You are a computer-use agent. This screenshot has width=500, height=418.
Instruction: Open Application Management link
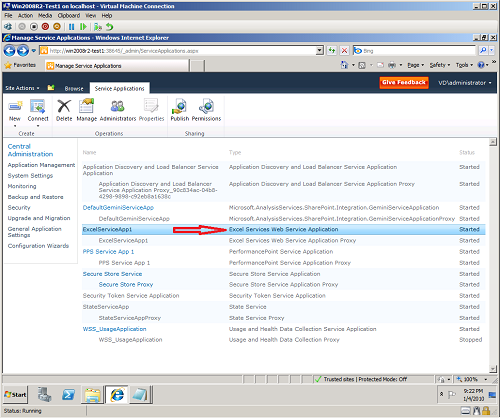click(41, 165)
